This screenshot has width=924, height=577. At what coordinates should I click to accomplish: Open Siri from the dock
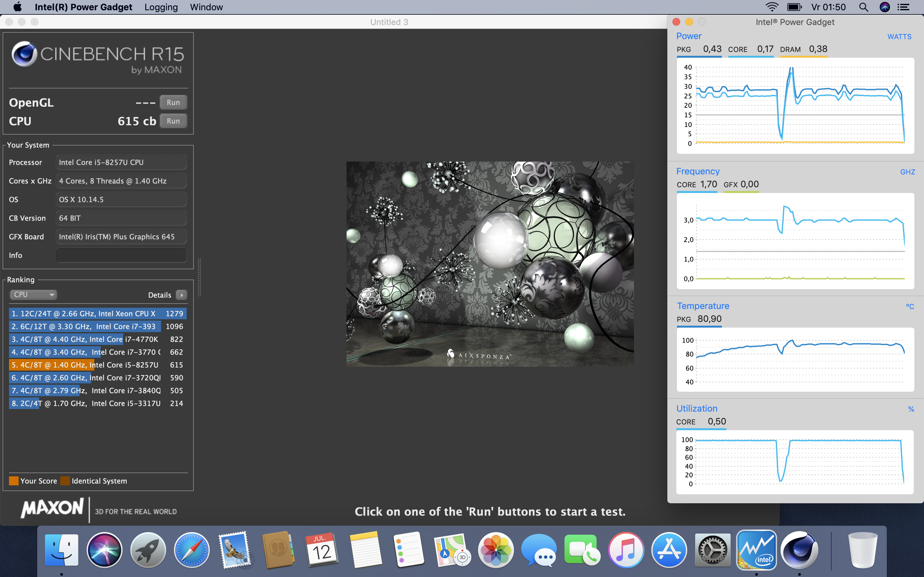104,550
